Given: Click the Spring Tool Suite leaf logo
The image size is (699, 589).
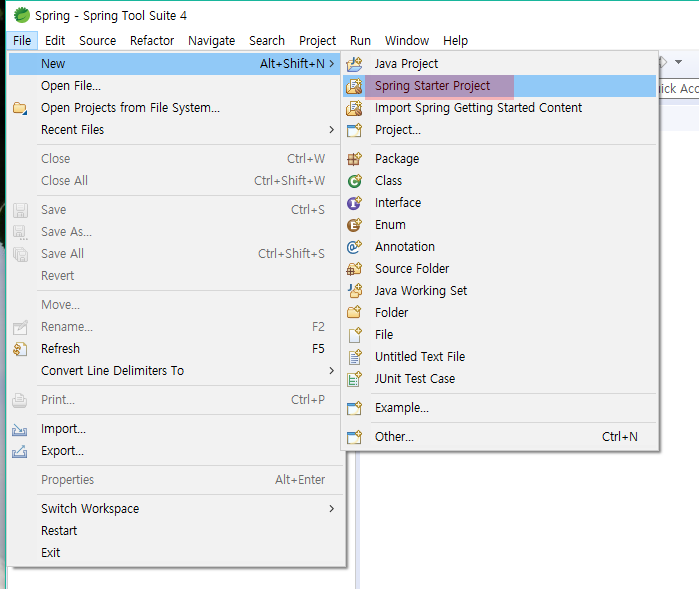Looking at the screenshot, I should tap(21, 15).
